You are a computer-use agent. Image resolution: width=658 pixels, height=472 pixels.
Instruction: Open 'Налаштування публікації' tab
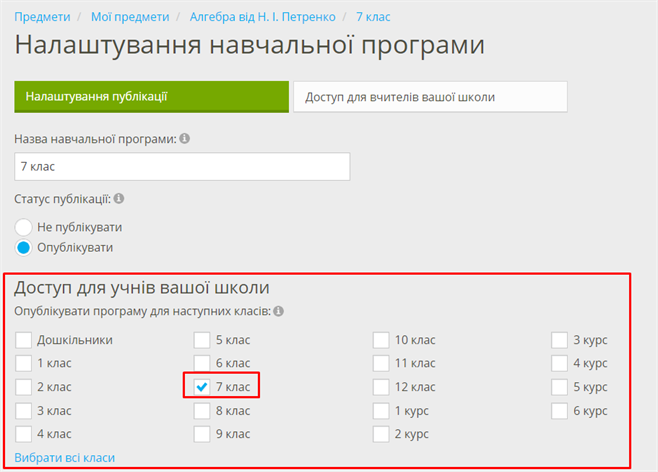coord(151,97)
